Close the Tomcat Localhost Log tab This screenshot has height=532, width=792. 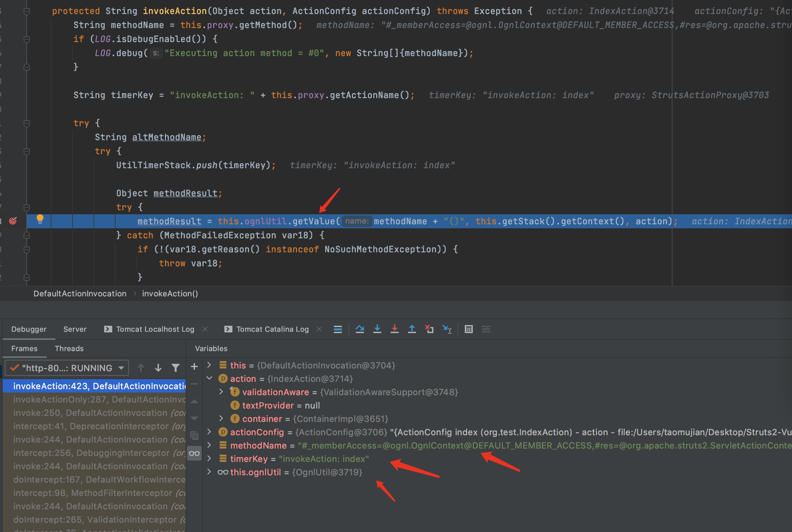pos(205,329)
